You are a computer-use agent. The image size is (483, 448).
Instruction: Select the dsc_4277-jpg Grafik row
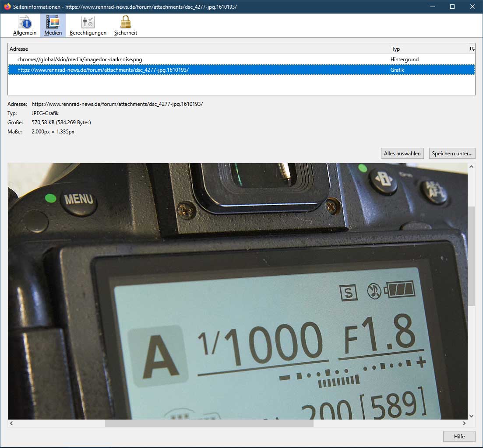103,70
